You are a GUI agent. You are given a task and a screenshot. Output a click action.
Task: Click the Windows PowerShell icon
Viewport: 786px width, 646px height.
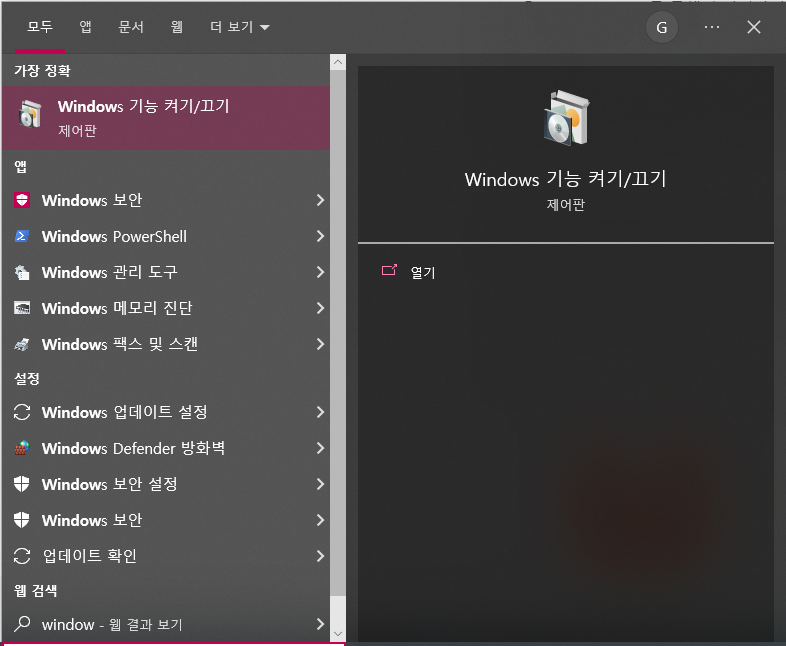pyautogui.click(x=22, y=236)
